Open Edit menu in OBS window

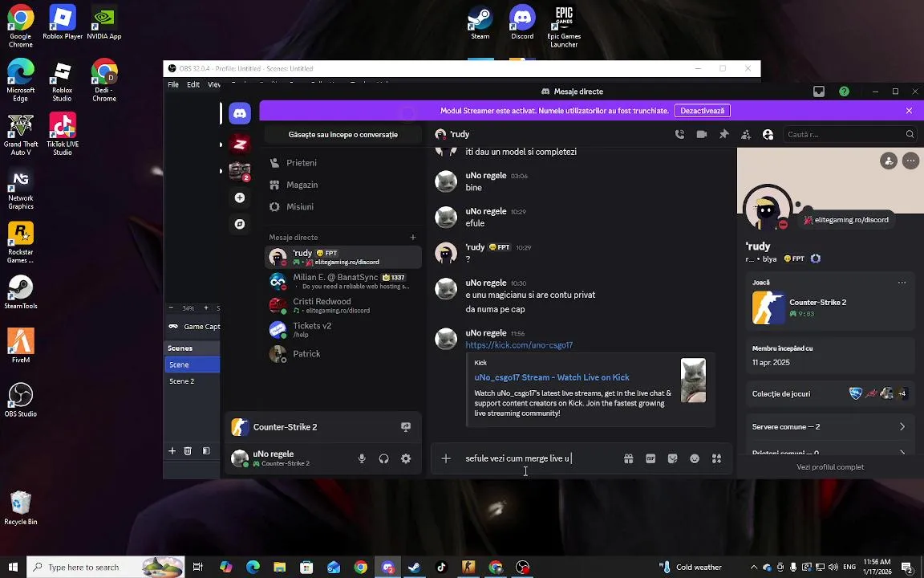click(x=193, y=84)
